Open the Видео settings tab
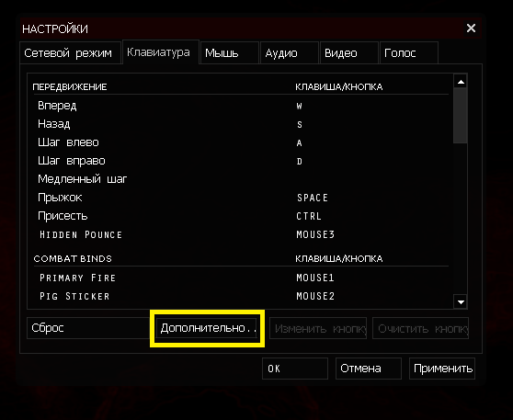 point(349,52)
